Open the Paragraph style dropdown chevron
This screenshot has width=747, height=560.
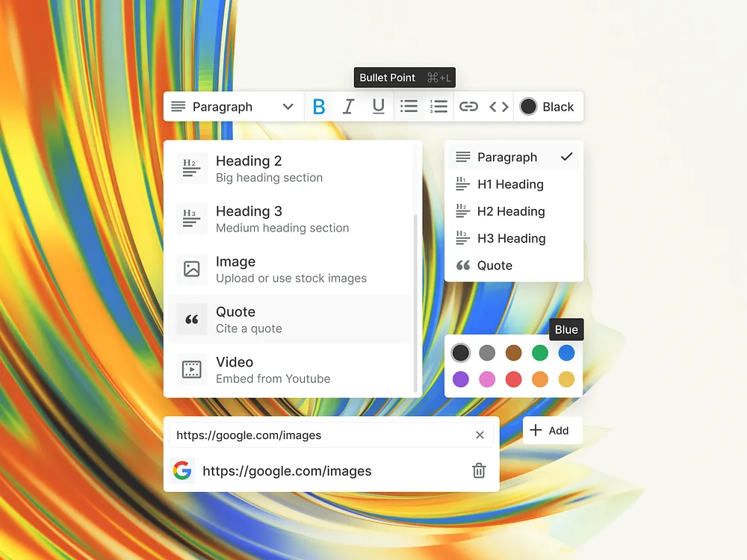(288, 106)
